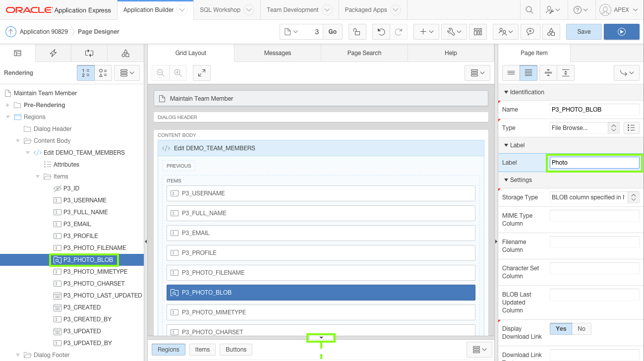
Task: Select P3_USERNAME in the rendering tree
Action: tap(85, 200)
